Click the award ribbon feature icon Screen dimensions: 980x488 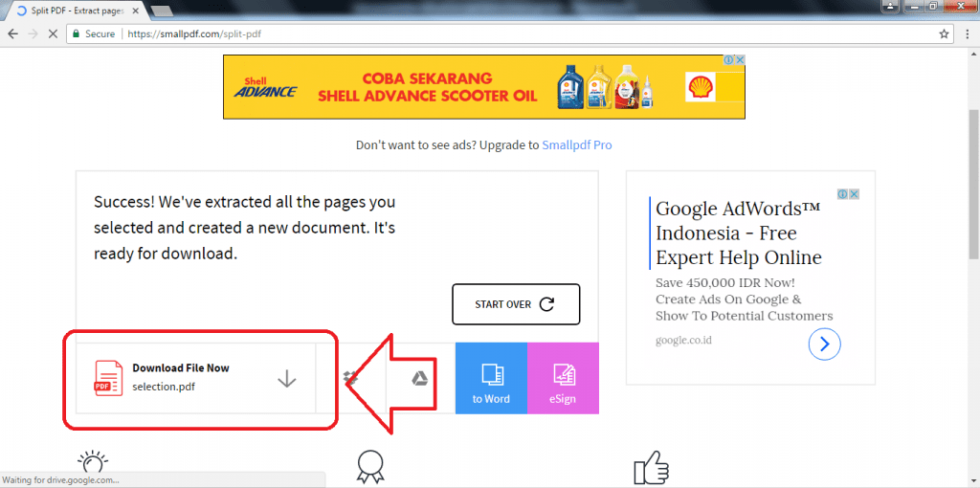click(x=370, y=467)
